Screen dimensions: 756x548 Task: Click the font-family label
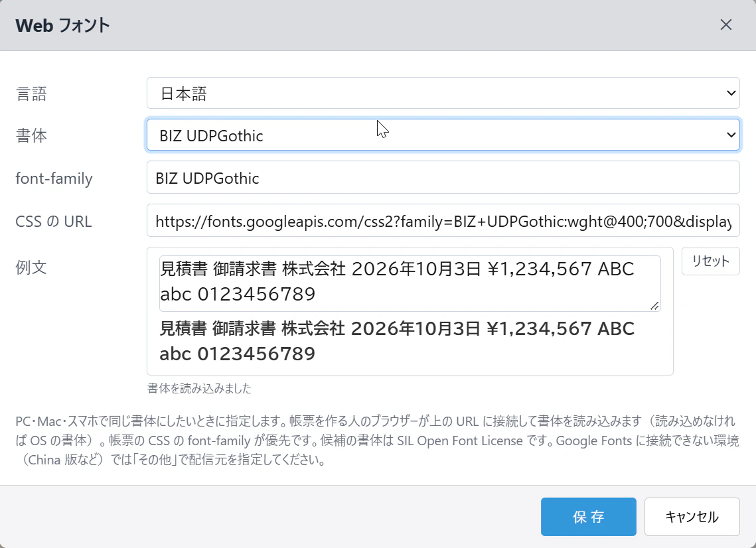click(x=54, y=178)
